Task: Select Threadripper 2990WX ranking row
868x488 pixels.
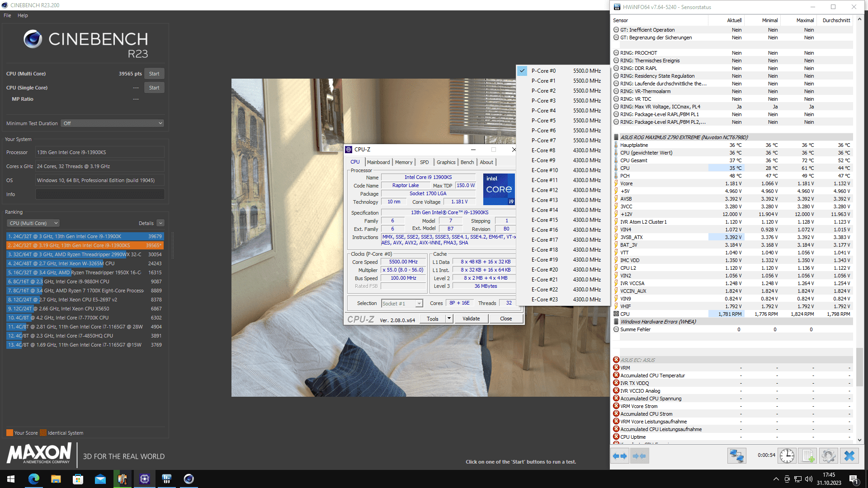Action: click(x=85, y=254)
